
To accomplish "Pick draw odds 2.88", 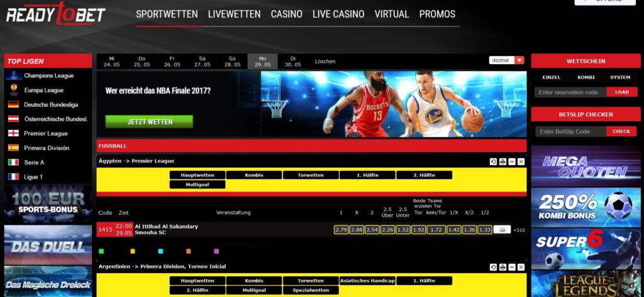I will coord(357,230).
